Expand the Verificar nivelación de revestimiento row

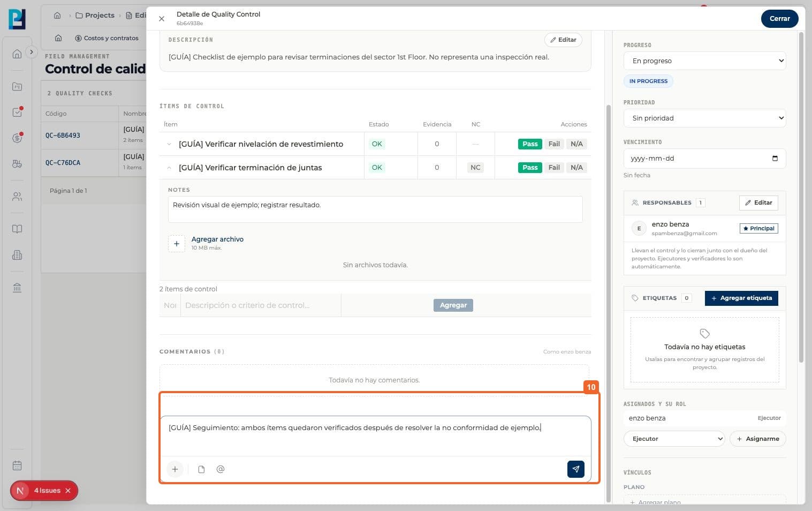pos(169,144)
